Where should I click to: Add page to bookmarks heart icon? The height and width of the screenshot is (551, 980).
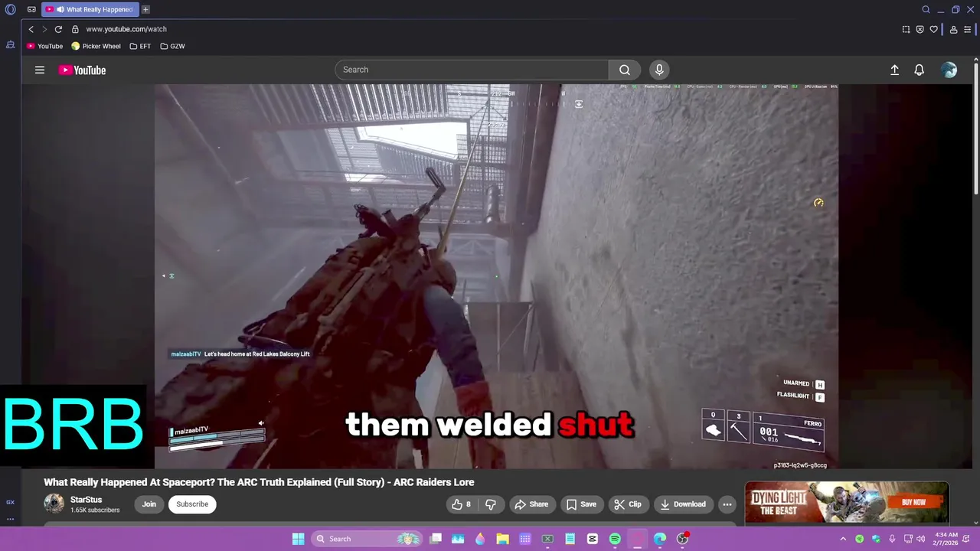pos(933,29)
